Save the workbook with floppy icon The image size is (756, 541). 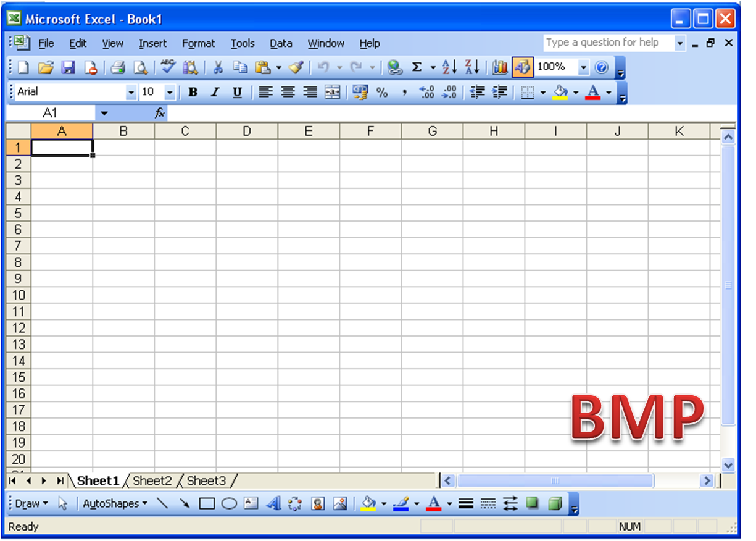[x=68, y=67]
